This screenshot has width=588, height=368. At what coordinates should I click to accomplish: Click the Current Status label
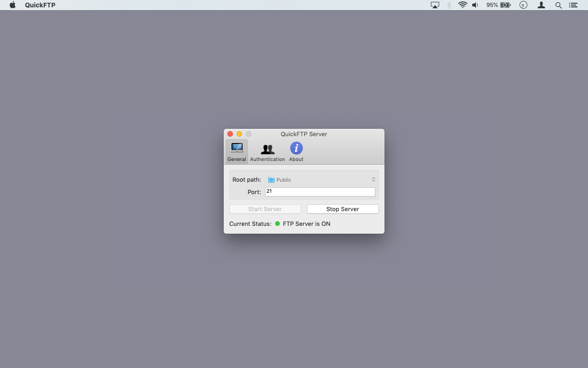[250, 224]
